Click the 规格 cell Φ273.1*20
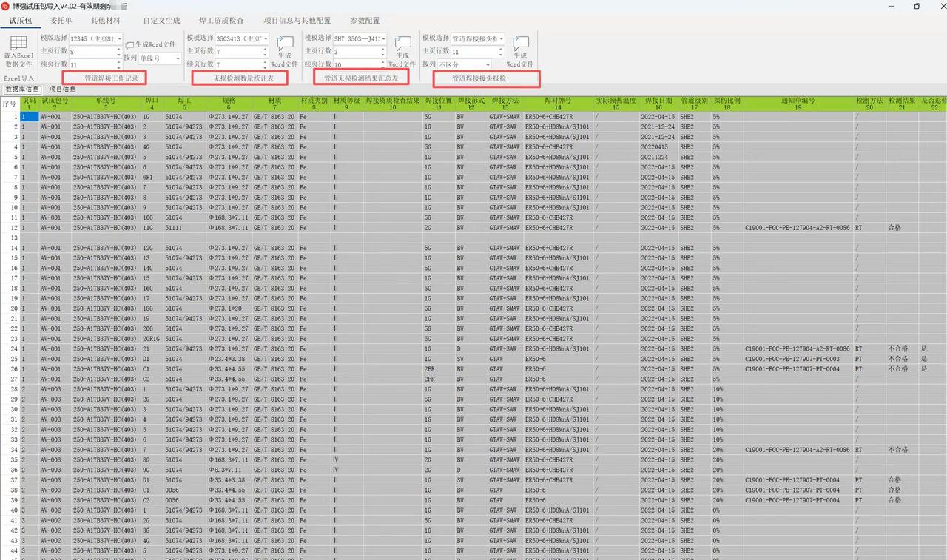Screen dimensions: 947x560 (x=229, y=308)
